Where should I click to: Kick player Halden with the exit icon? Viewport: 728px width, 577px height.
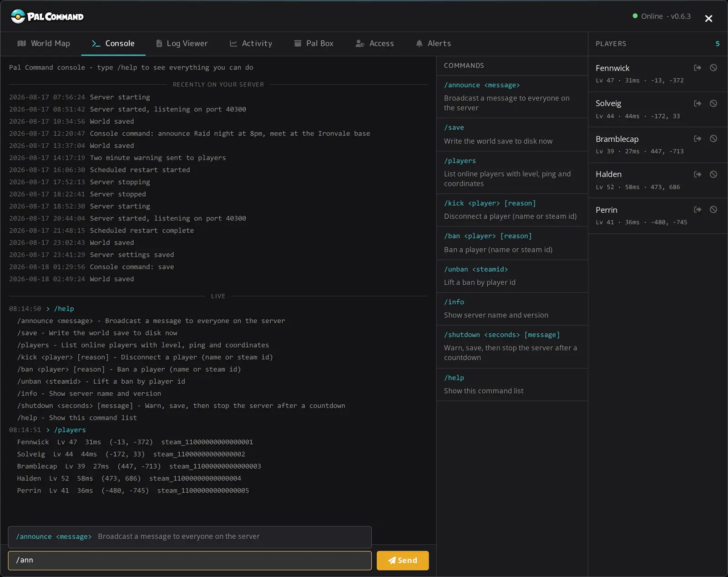(x=698, y=175)
